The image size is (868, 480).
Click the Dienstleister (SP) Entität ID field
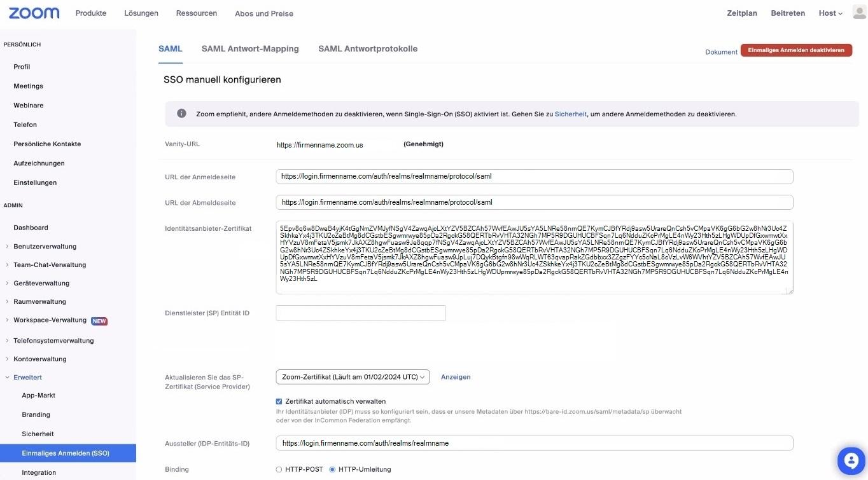(x=361, y=313)
